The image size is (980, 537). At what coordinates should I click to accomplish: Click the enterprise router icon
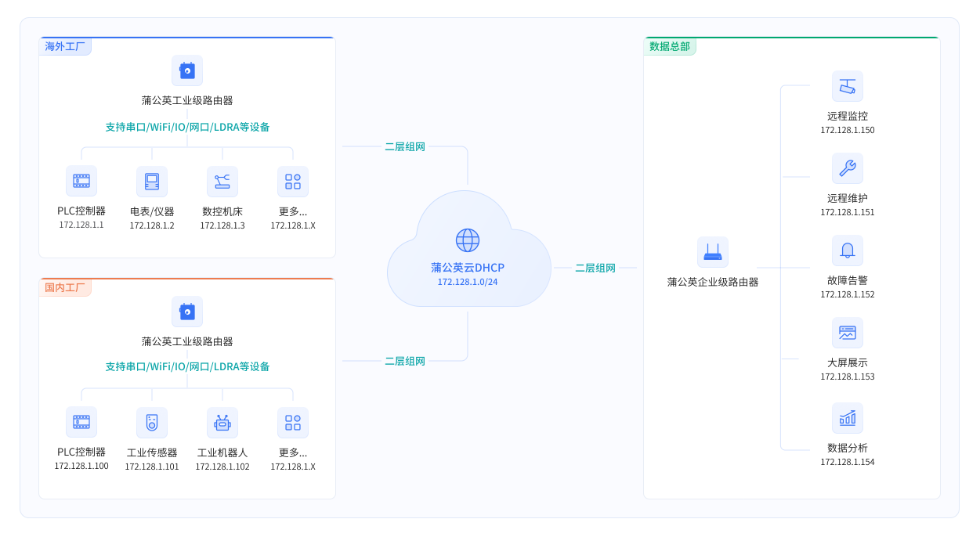click(713, 252)
